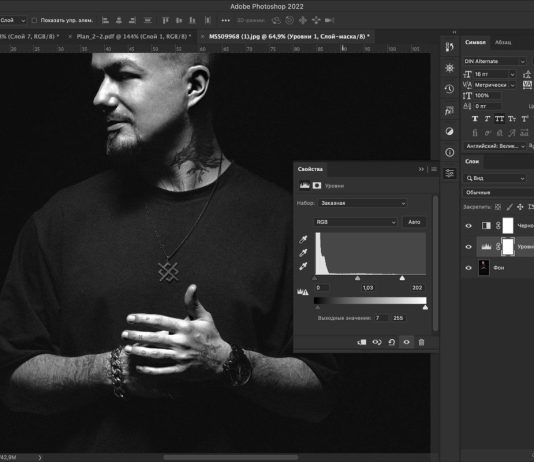Select the black point eyedropper
The width and height of the screenshot is (534, 462).
coord(303,239)
